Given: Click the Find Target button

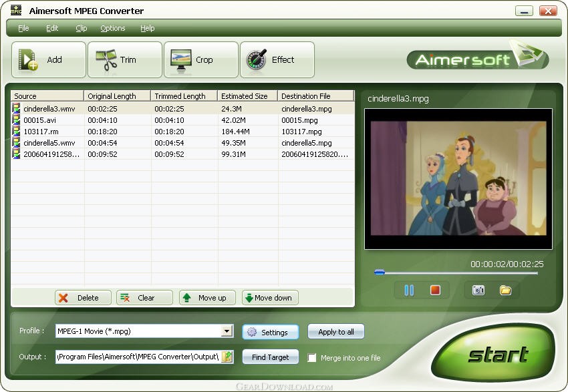Looking at the screenshot, I should coord(271,357).
